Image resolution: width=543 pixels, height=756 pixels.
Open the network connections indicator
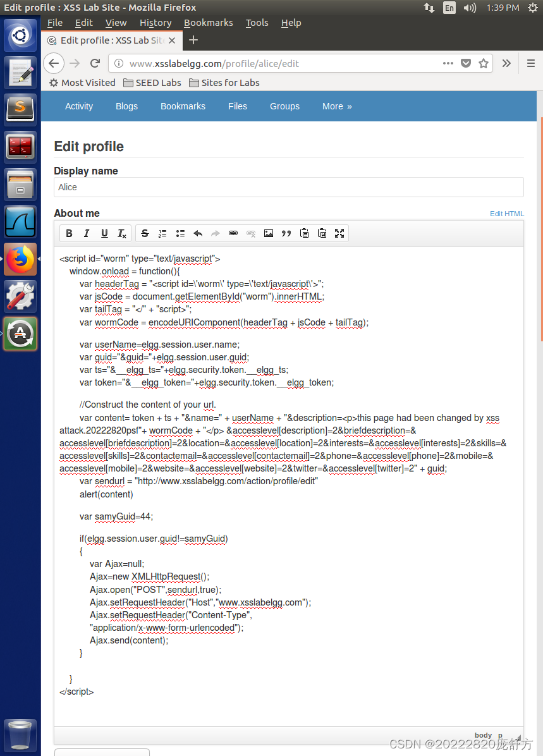429,8
